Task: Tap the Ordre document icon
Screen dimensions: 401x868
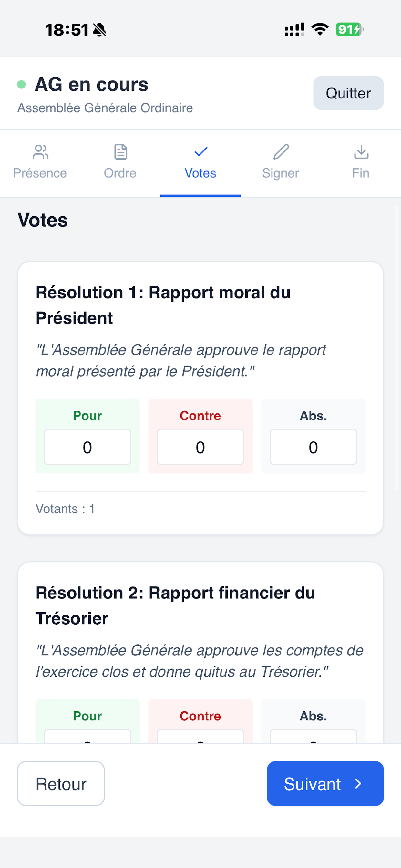Action: [x=121, y=152]
